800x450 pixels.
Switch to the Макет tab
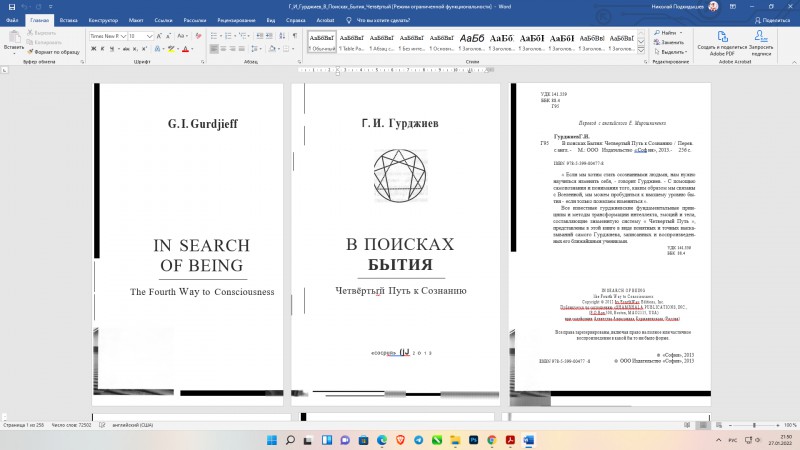(x=136, y=20)
